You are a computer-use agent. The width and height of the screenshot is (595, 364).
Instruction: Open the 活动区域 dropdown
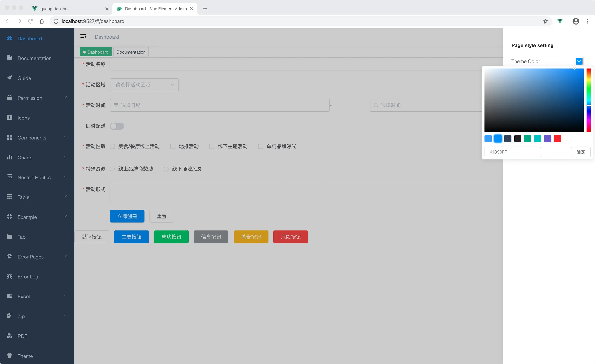144,84
